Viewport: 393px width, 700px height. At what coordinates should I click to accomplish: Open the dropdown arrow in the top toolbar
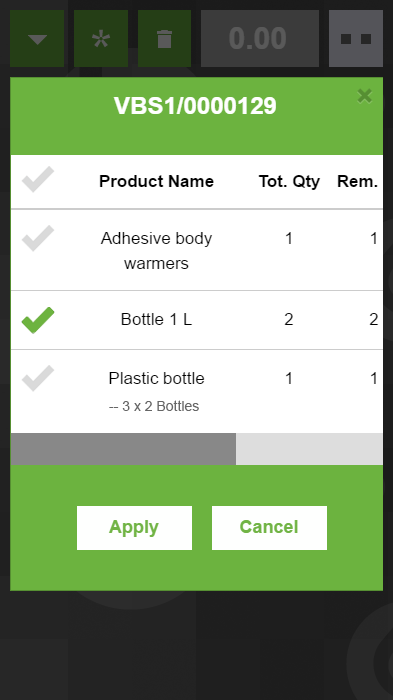coord(37,38)
